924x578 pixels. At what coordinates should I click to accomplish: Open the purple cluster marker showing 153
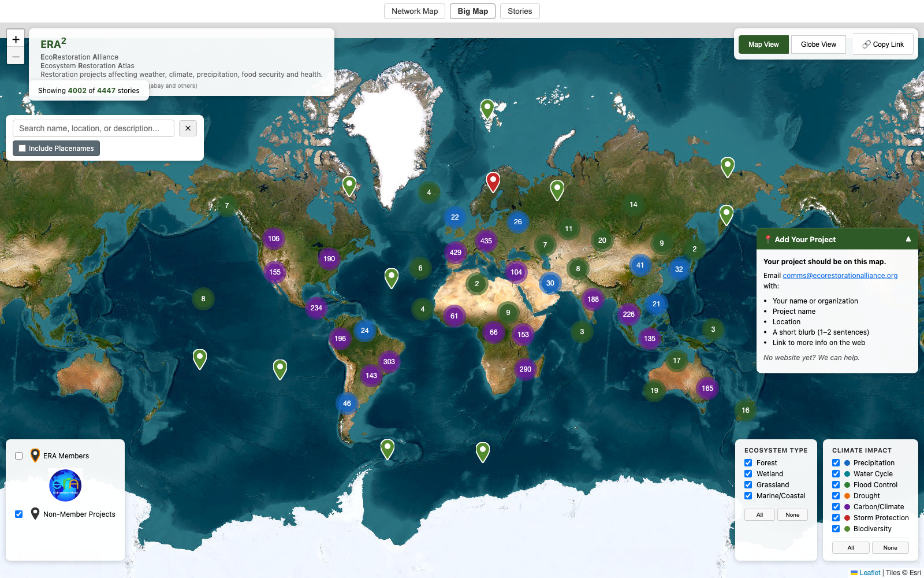tap(523, 335)
